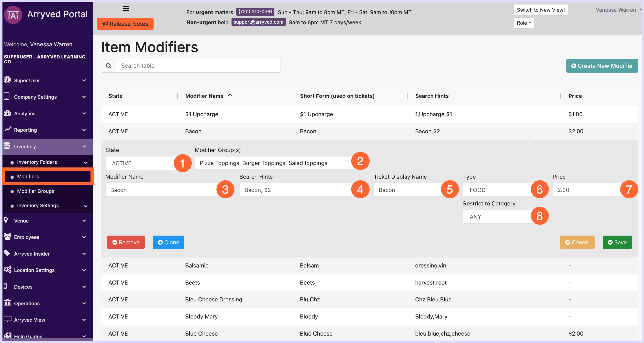Open the Role dropdown
The image size is (644, 343).
524,23
